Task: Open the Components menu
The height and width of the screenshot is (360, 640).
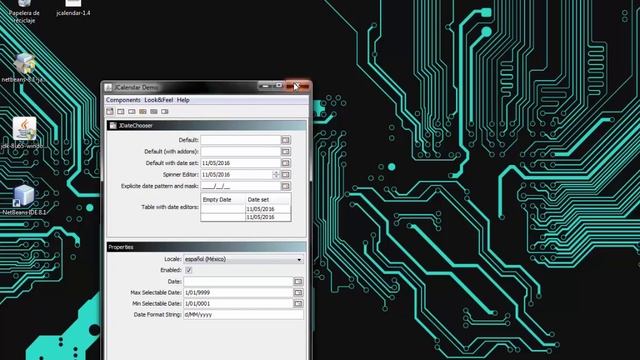Action: (x=123, y=100)
